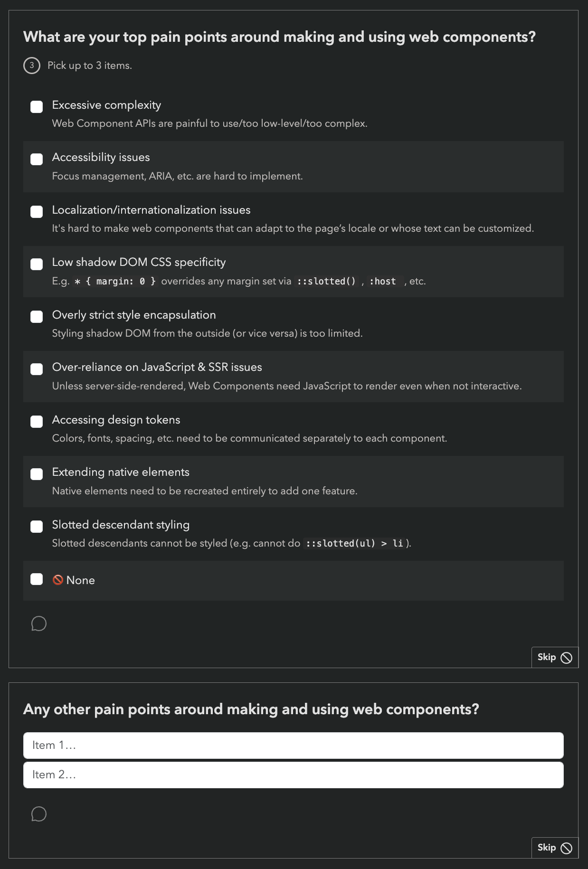Click the red prohibition icon beside None
This screenshot has width=588, height=869.
click(x=58, y=580)
